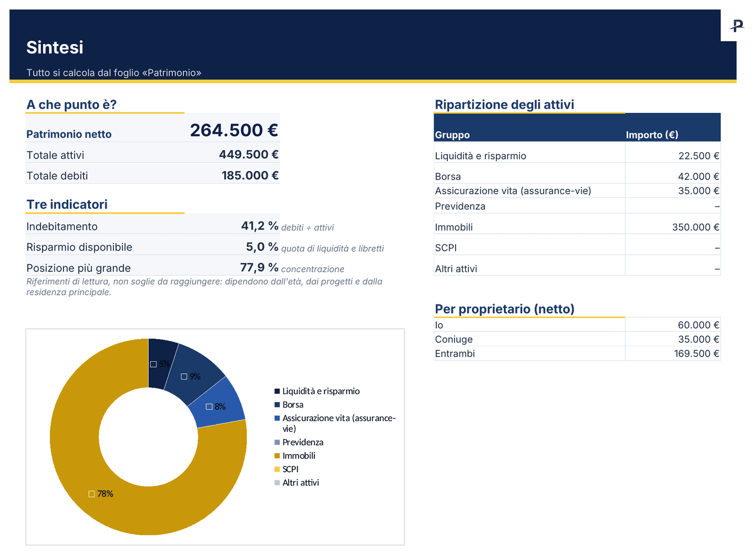Click the 'Per proprietario (netto)' heading
Screen dimensions: 756x555
coord(504,309)
